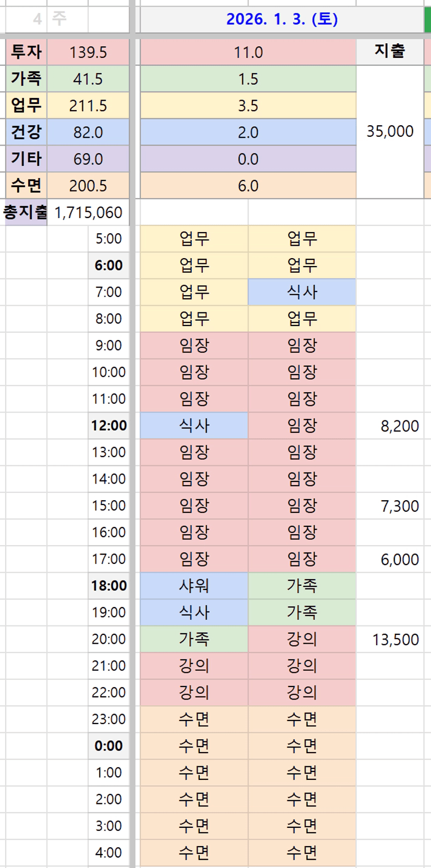Click the 1,715,060 total expense cell
431x868 pixels.
click(88, 213)
